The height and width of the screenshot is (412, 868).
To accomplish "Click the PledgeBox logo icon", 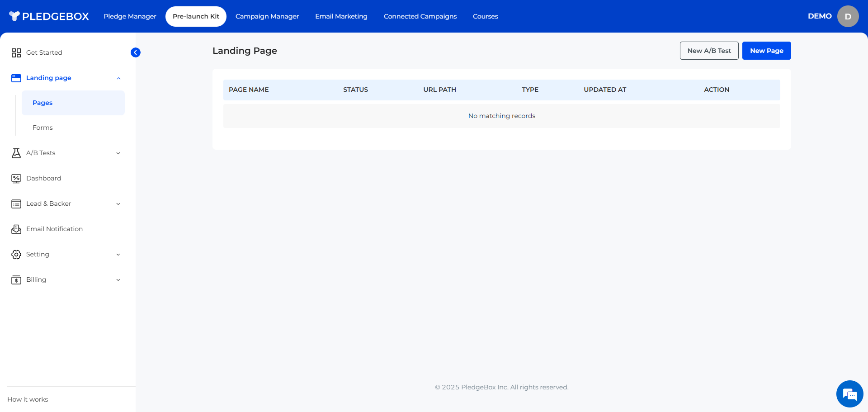I will [14, 16].
